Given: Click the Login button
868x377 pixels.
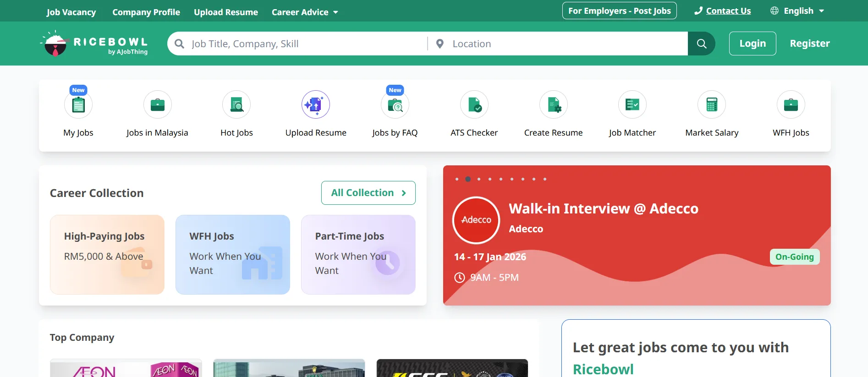Looking at the screenshot, I should pos(752,44).
